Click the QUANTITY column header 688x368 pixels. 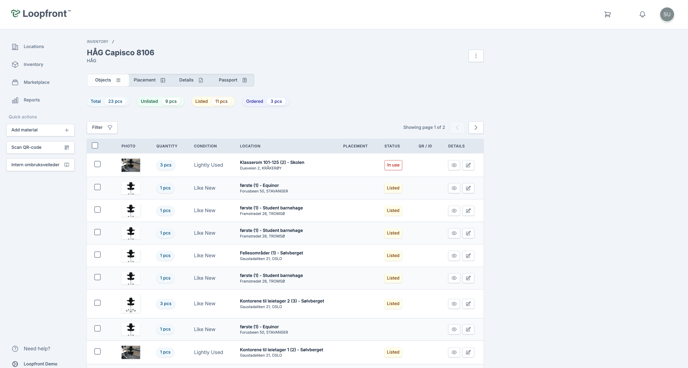[x=167, y=146]
